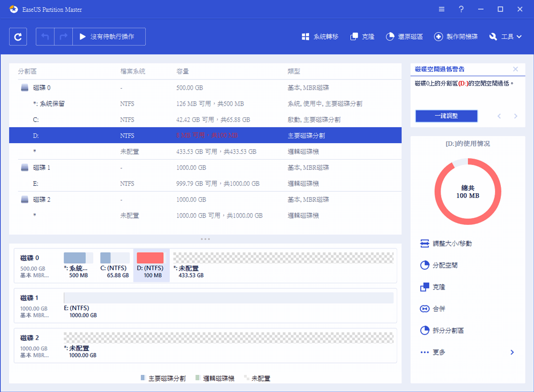This screenshot has width=534, height=392.
Task: Open the 克隆 clone tool in toolbar
Action: (x=363, y=36)
